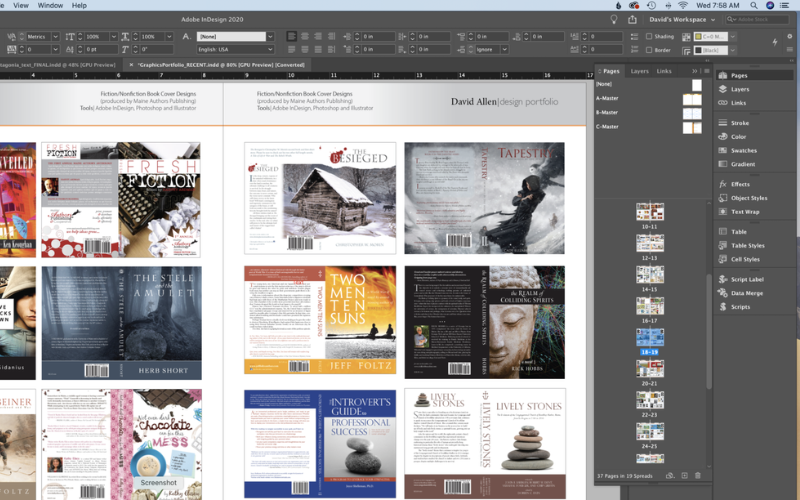Switch to the Links tab
The width and height of the screenshot is (800, 500).
664,71
